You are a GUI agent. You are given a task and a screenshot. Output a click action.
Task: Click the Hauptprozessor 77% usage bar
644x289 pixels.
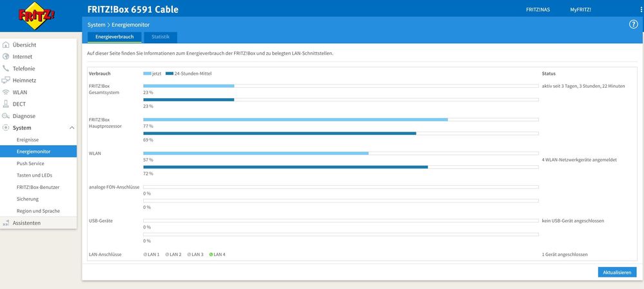point(295,119)
